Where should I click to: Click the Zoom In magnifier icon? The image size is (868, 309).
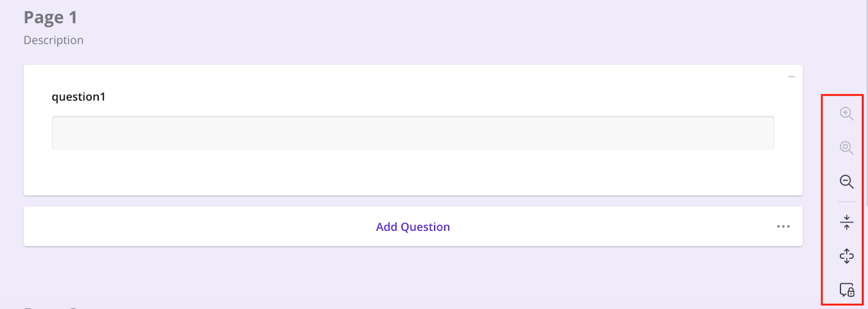846,113
